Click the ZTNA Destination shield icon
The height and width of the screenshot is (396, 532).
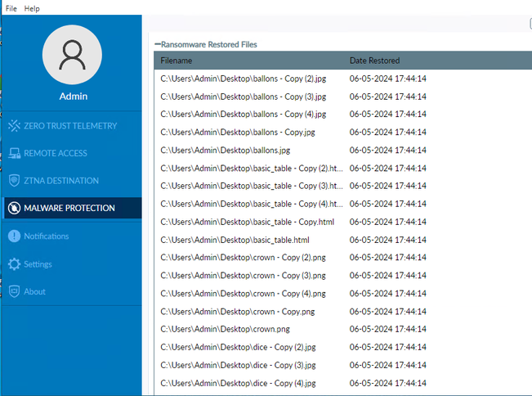click(14, 180)
